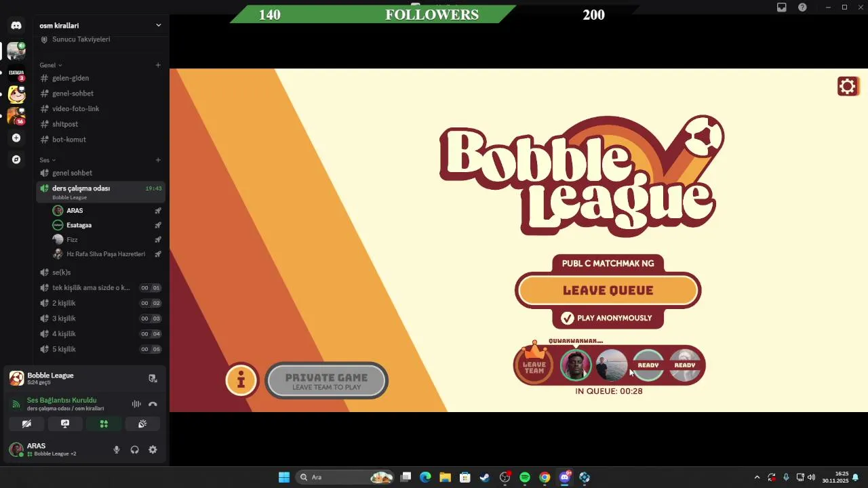This screenshot has height=488, width=868.
Task: Click Add a Server plus icon
Action: pyautogui.click(x=16, y=138)
